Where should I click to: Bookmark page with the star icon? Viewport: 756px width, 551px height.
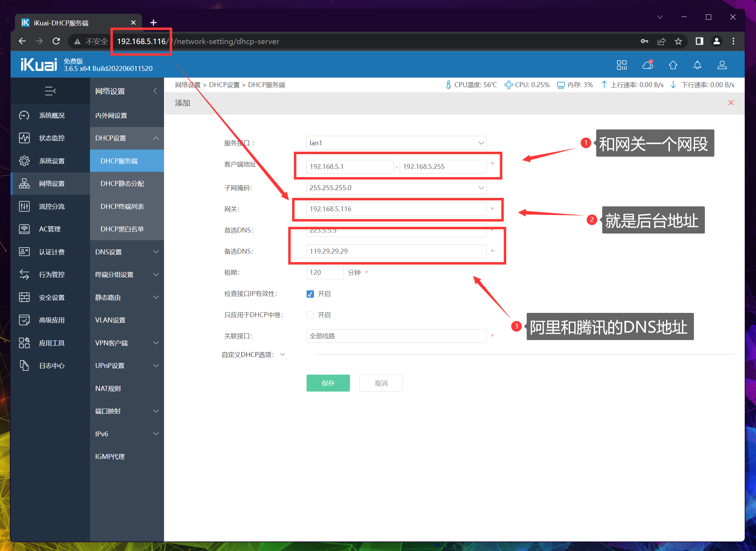[x=678, y=41]
